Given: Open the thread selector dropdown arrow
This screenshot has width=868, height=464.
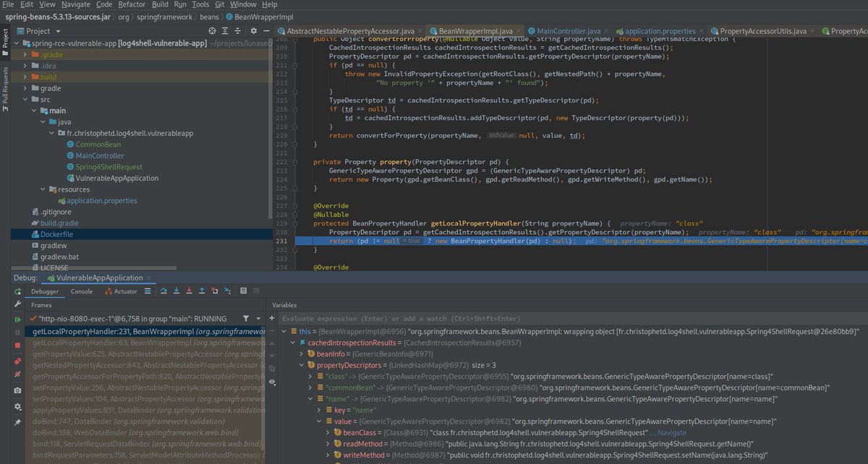Looking at the screenshot, I should [258, 318].
